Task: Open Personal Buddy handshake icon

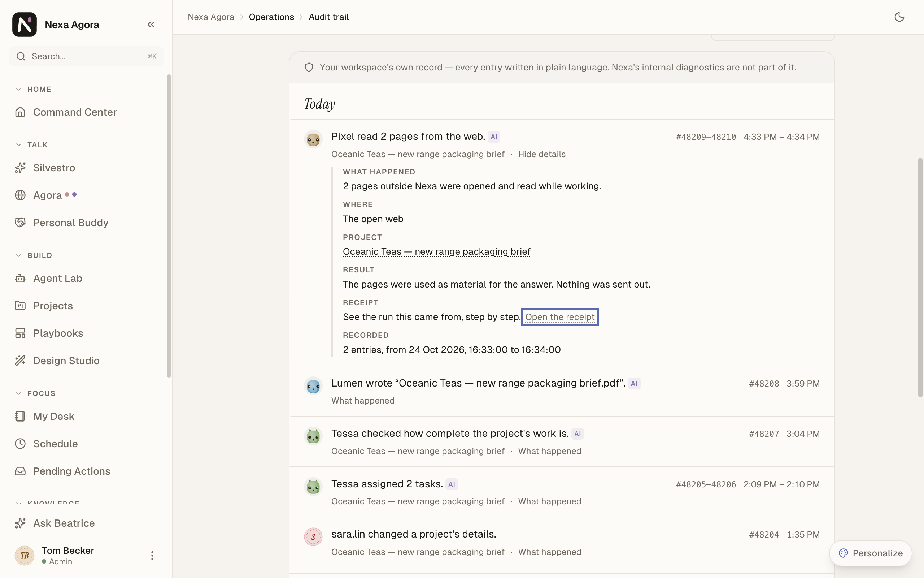Action: (20, 223)
